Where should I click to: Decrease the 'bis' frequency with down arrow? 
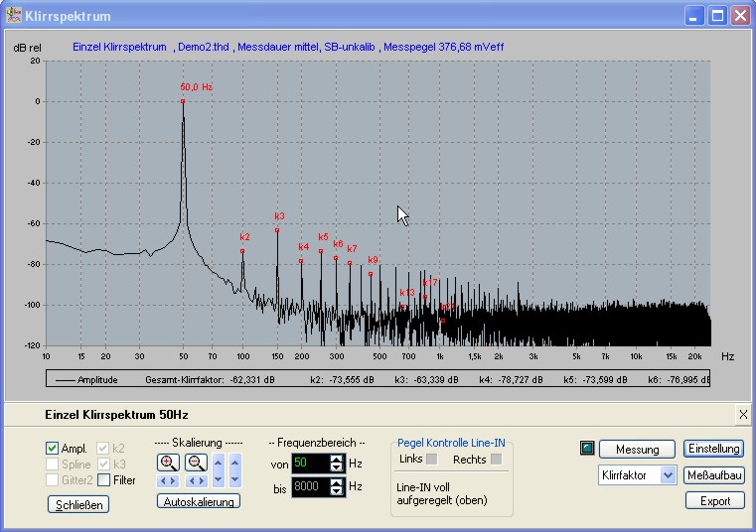(x=336, y=491)
